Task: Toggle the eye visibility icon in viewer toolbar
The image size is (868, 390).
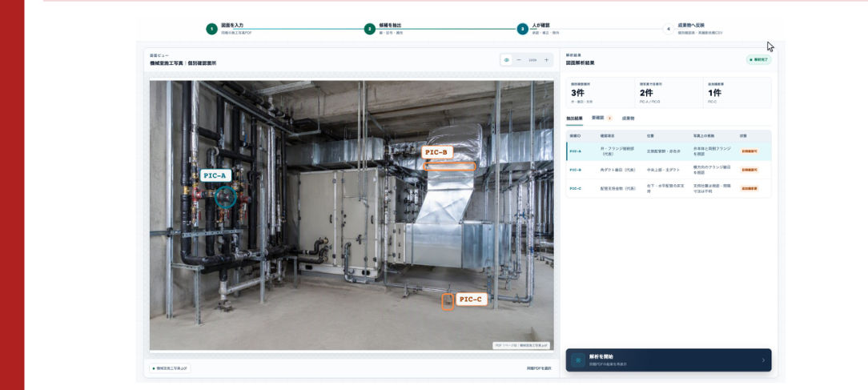Action: pyautogui.click(x=507, y=60)
